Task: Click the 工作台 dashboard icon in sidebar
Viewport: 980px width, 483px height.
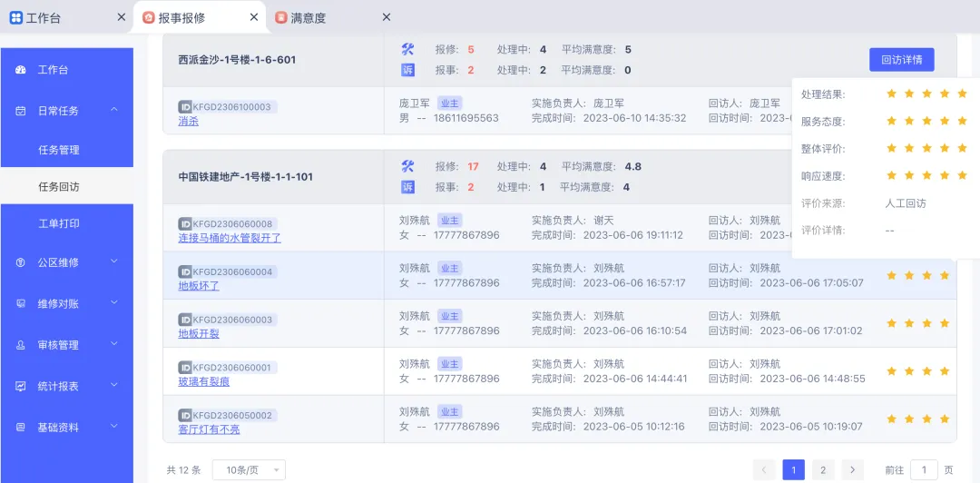Action: (21, 70)
